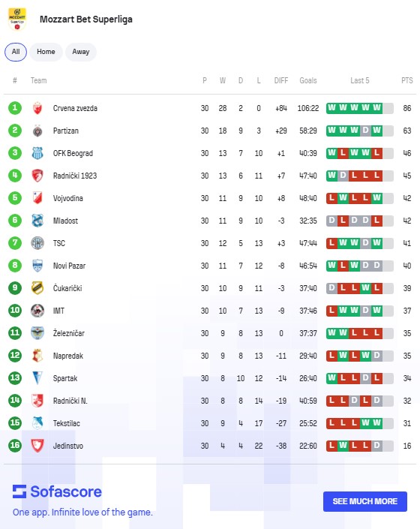This screenshot has height=529, width=420.
Task: Select the position 7 badge for TSC
Action: click(x=15, y=243)
